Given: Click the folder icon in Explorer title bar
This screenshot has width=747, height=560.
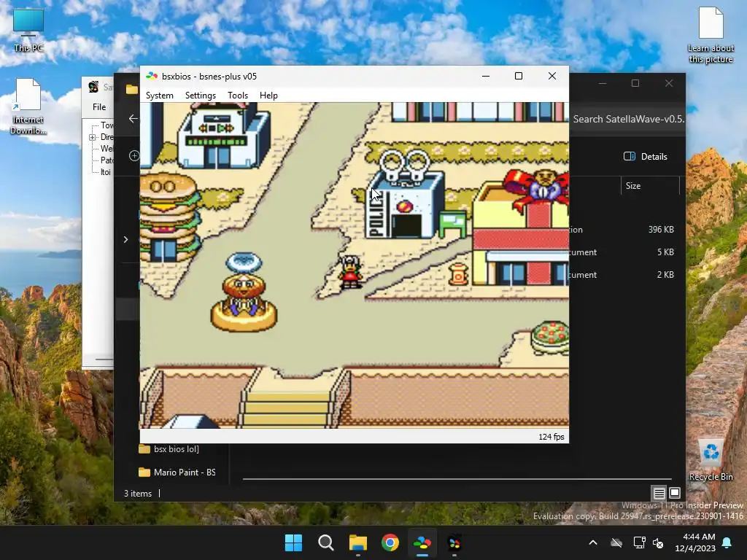Looking at the screenshot, I should (x=132, y=89).
